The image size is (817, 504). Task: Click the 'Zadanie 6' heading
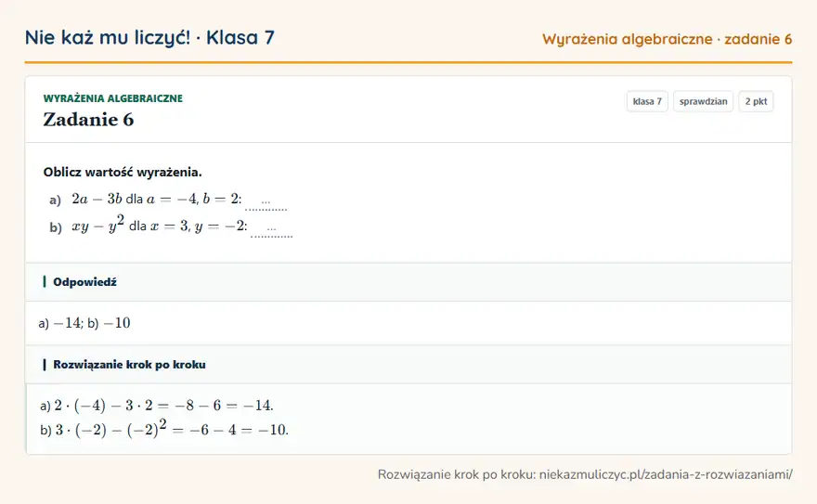tap(88, 120)
